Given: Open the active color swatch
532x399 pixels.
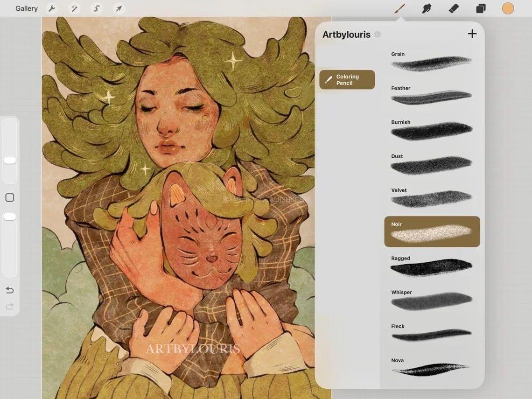Looking at the screenshot, I should [x=508, y=8].
